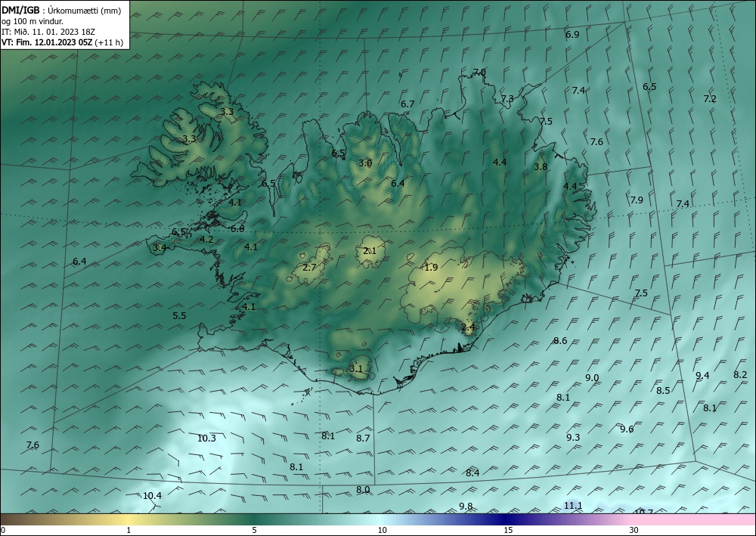Select the 10.3 value label
The height and width of the screenshot is (536, 756).
pos(206,438)
